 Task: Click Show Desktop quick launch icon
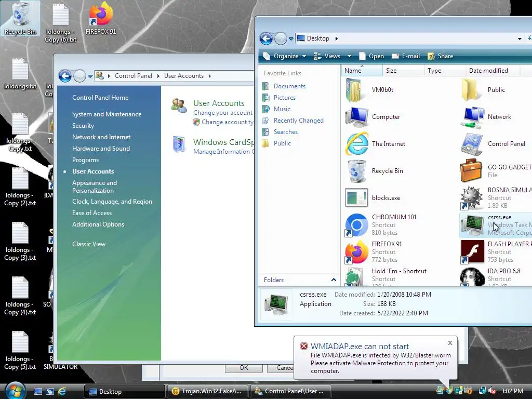tap(37, 392)
